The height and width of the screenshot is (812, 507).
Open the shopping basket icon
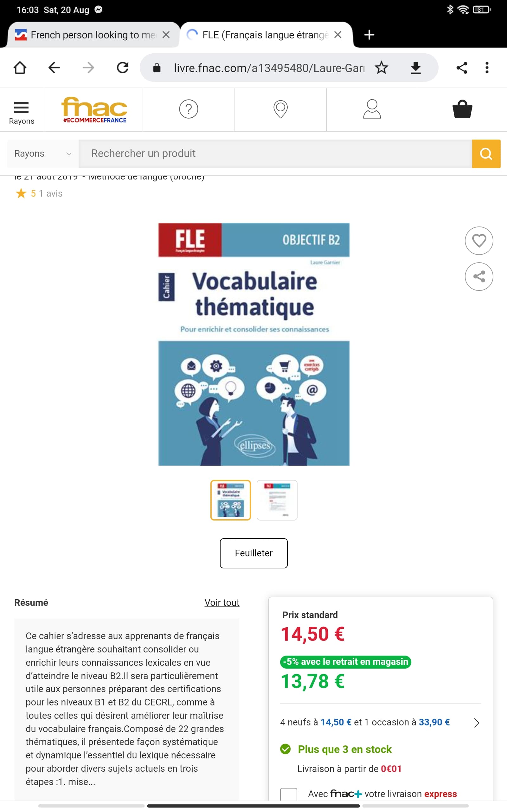click(462, 109)
